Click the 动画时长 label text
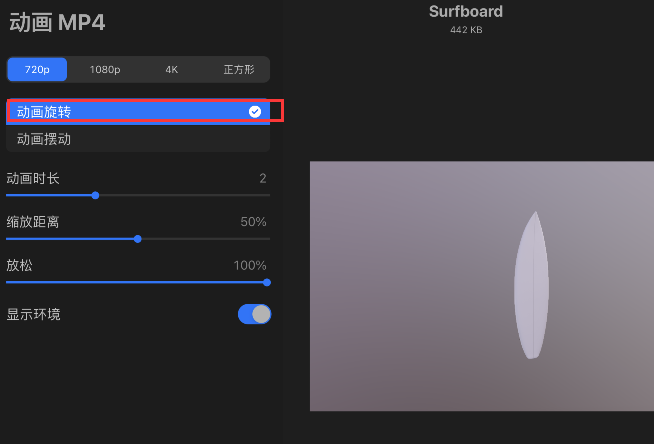The image size is (654, 444). click(x=33, y=179)
